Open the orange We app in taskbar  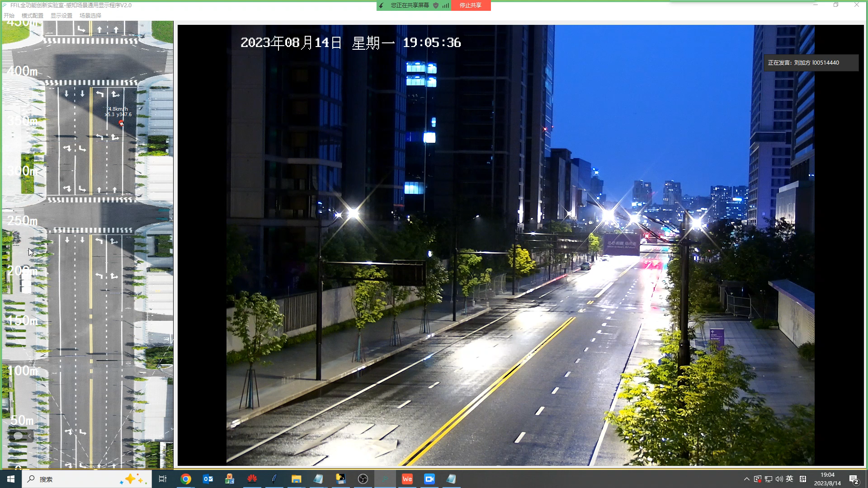click(407, 479)
